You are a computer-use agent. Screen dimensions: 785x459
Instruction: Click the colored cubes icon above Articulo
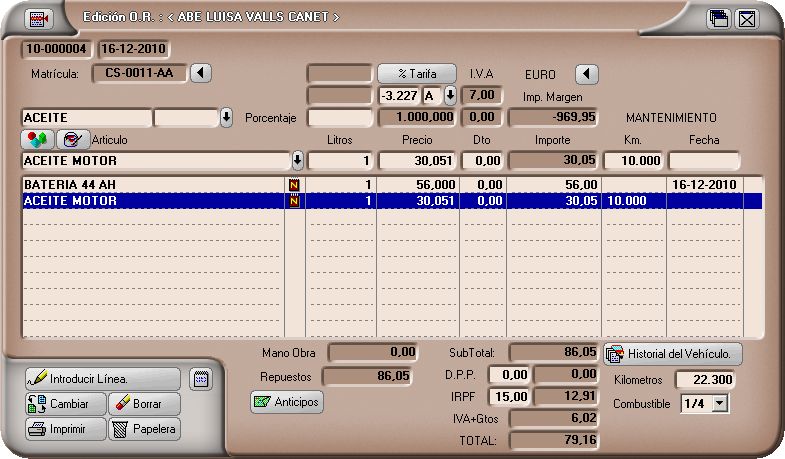[x=37, y=140]
